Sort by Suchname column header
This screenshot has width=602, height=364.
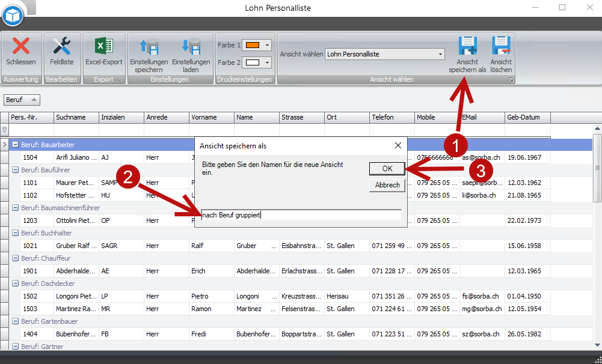coord(76,118)
